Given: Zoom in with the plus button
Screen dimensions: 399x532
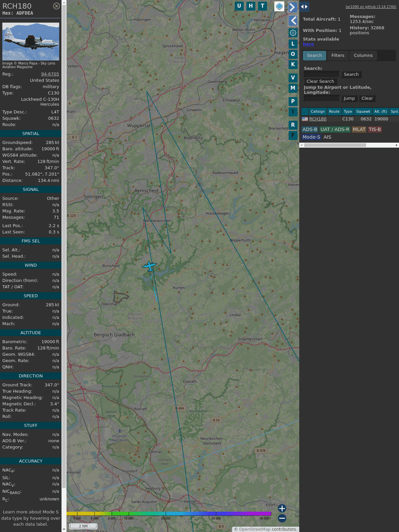Looking at the screenshot, I should coord(282,508).
